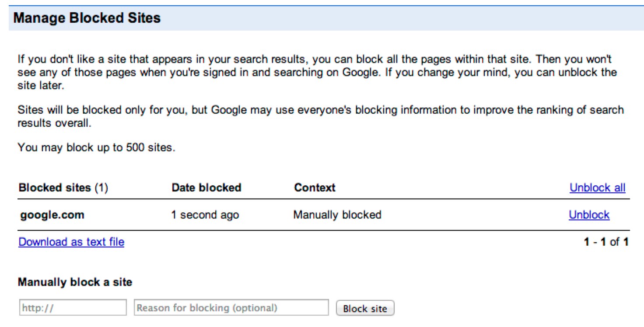Unblock google.com via Unblock link
The image size is (644, 327).
click(589, 215)
